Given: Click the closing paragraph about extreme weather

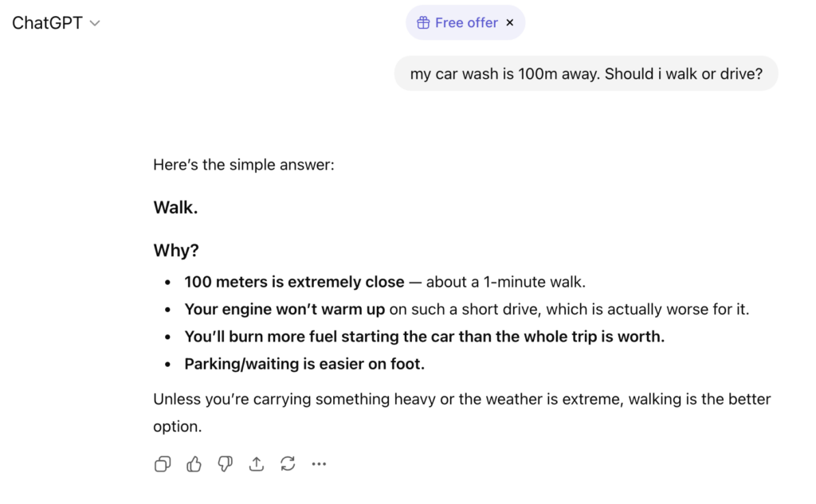Looking at the screenshot, I should click(x=461, y=399).
